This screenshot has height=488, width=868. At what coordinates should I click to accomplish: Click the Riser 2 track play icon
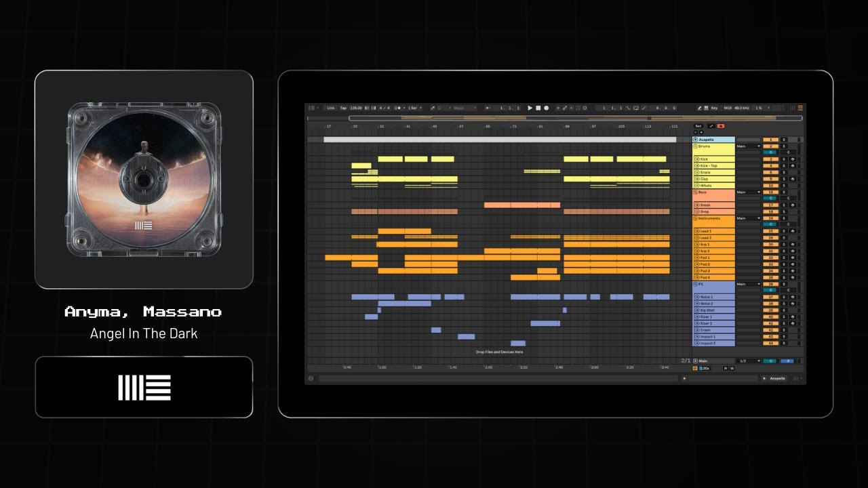point(697,323)
